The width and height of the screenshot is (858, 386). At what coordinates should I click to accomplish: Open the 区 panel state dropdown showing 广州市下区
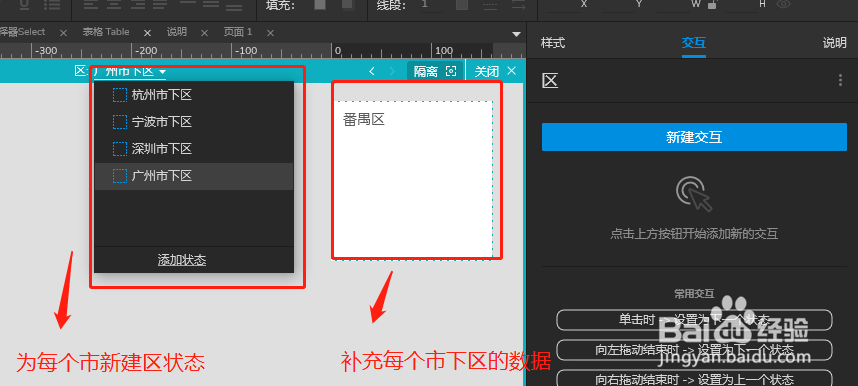129,72
